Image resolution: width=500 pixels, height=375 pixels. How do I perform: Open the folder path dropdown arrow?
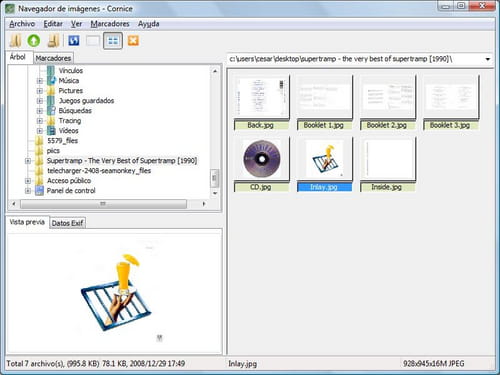point(488,59)
